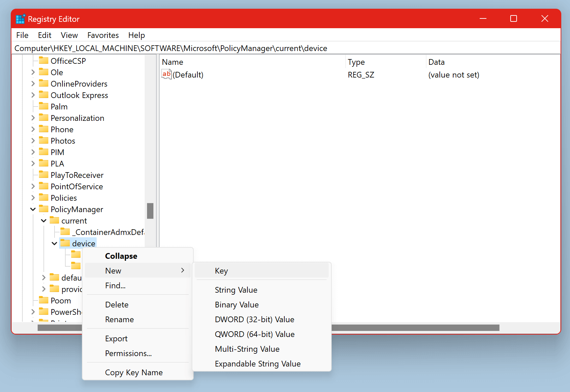570x392 pixels.
Task: Click the Outlook Express folder icon
Action: coord(44,95)
